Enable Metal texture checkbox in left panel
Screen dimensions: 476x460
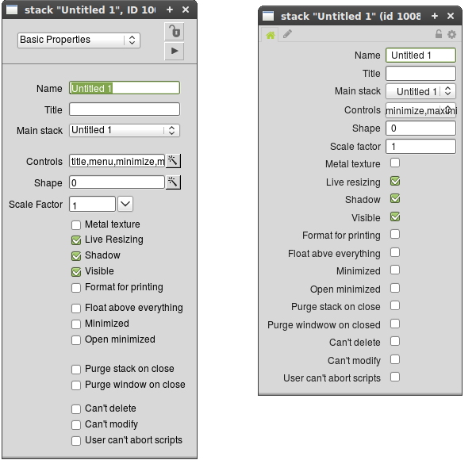[76, 224]
